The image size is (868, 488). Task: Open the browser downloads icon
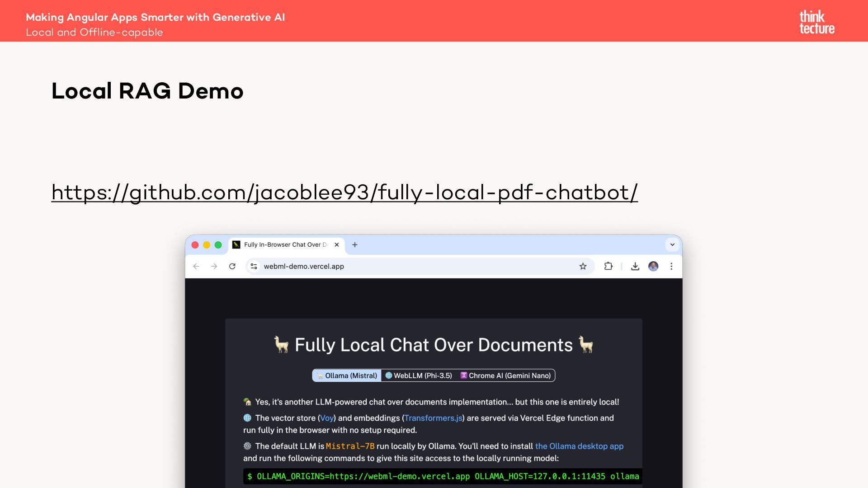(x=635, y=267)
